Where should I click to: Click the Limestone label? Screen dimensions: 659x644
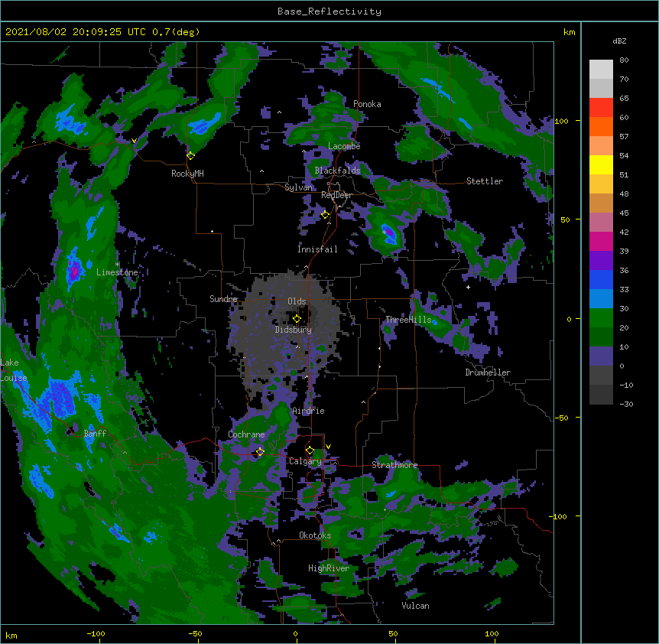point(117,272)
